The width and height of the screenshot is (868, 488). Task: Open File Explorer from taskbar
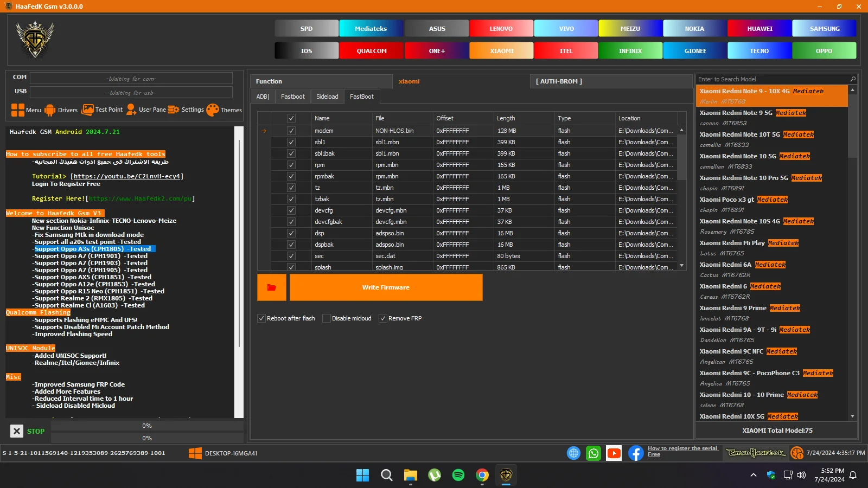(x=411, y=476)
